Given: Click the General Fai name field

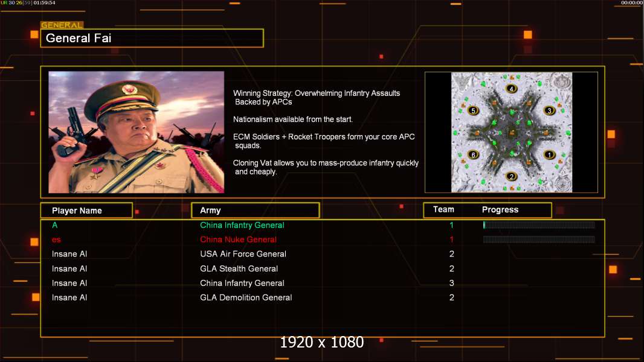Looking at the screenshot, I should pos(152,38).
